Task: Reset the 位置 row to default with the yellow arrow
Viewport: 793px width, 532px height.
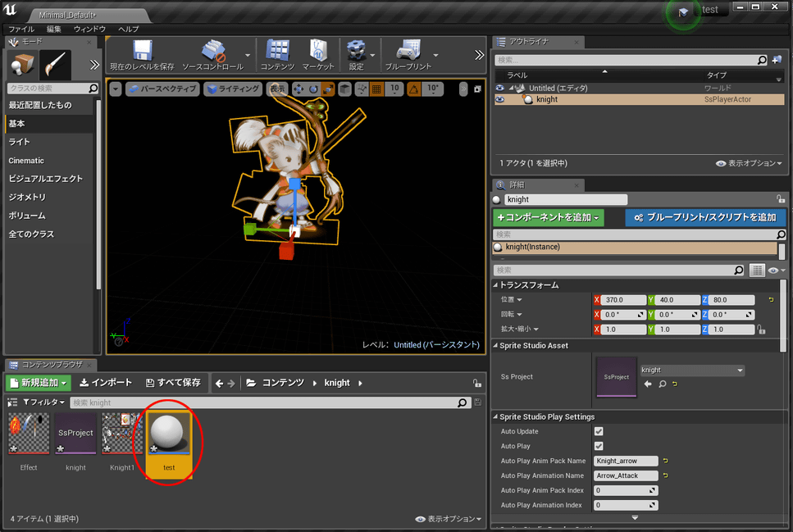Action: 771,300
